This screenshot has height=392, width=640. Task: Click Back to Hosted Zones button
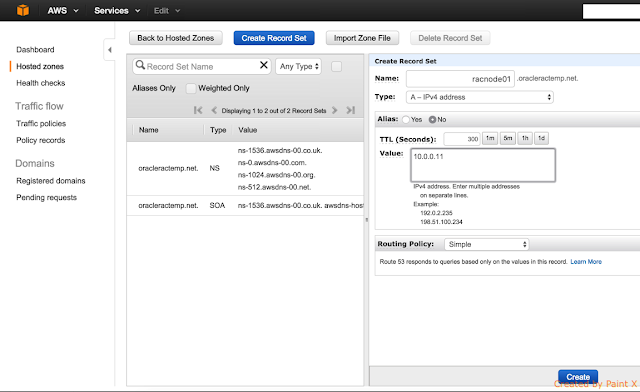[176, 38]
